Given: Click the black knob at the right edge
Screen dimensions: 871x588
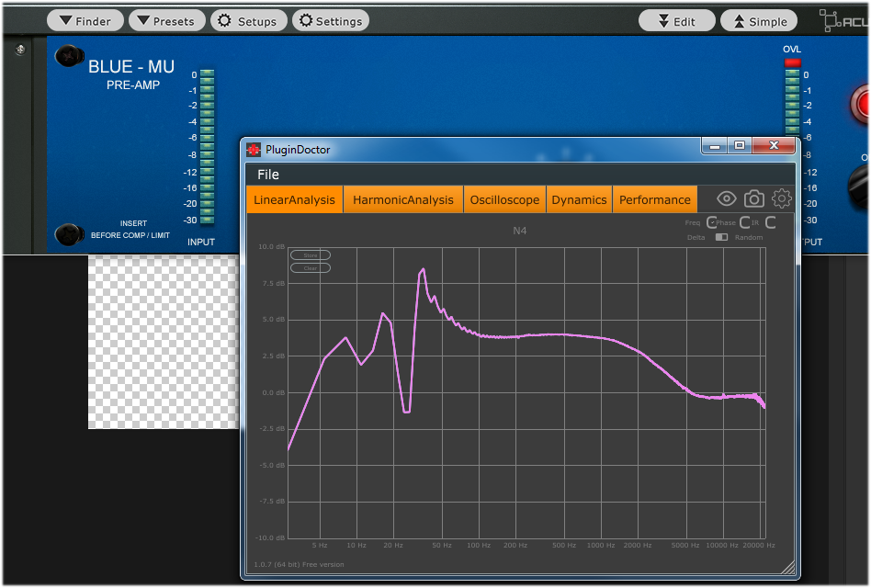Looking at the screenshot, I should pos(859,187).
